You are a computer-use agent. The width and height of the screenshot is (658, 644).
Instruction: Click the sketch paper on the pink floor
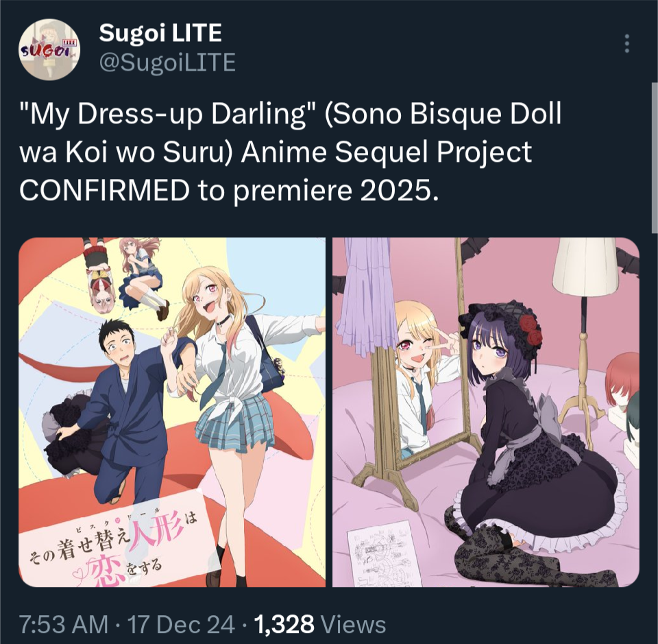(x=383, y=553)
